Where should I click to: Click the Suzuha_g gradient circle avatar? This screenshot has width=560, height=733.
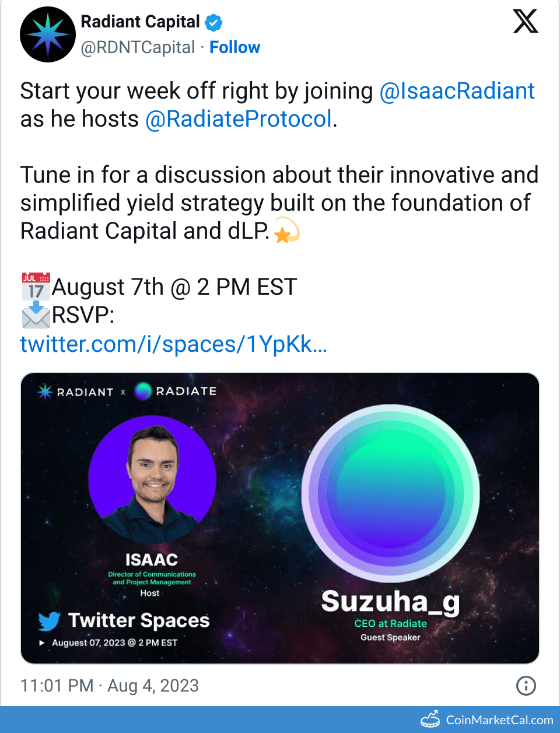pyautogui.click(x=390, y=494)
